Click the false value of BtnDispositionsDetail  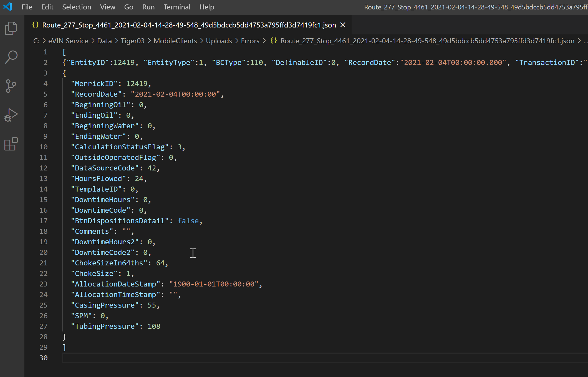pos(188,221)
